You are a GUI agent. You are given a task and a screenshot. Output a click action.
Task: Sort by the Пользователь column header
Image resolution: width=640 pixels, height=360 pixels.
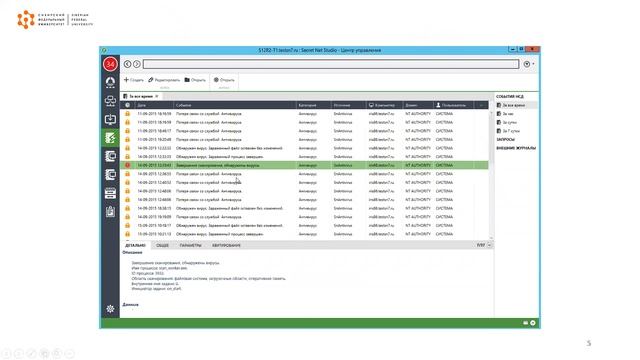453,105
